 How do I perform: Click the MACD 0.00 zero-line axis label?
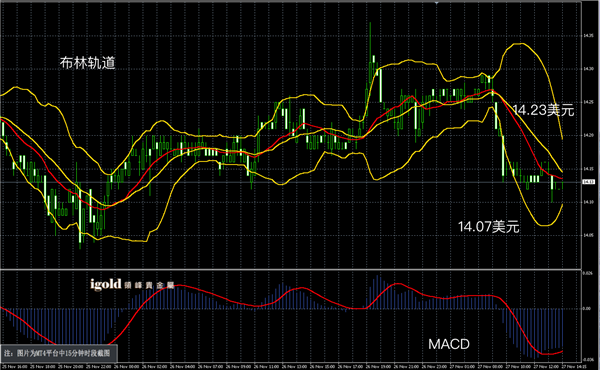click(x=587, y=308)
